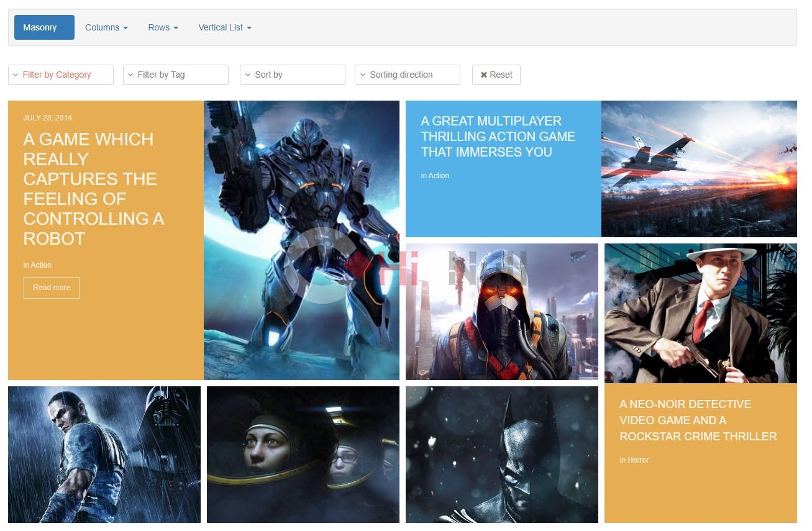Viewport: 812px width, 531px height.
Task: Select the Masonry layout tab
Action: [x=44, y=27]
